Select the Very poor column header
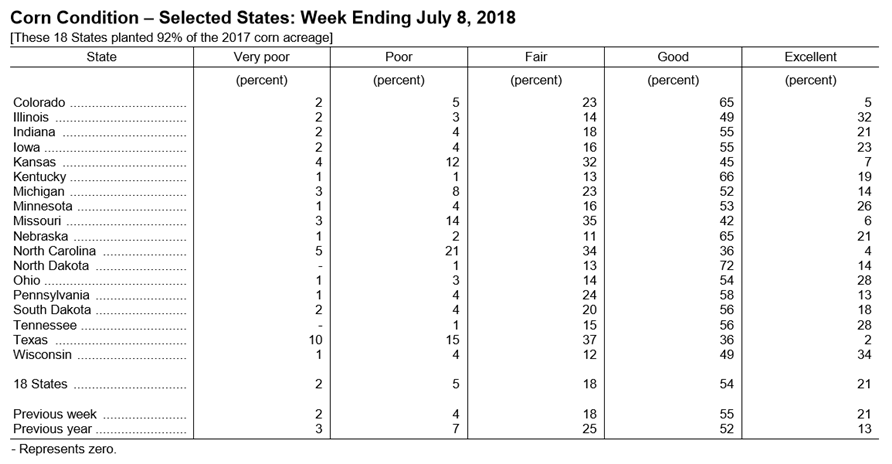The width and height of the screenshot is (892, 464). [262, 57]
